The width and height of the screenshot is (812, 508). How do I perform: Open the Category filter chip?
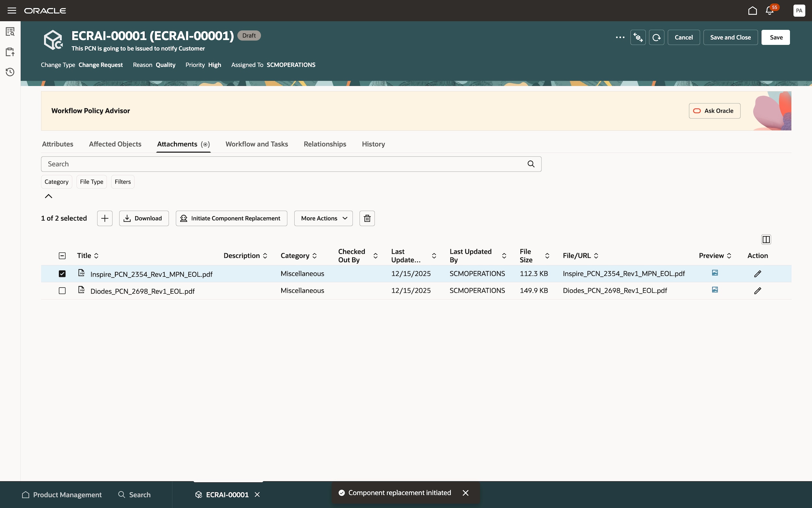coord(57,182)
